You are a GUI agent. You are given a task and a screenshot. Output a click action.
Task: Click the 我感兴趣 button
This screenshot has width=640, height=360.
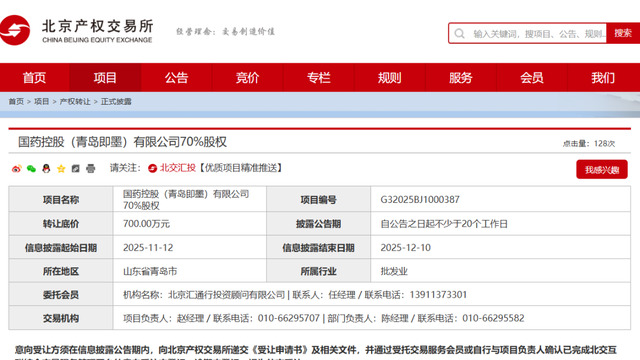pos(602,169)
